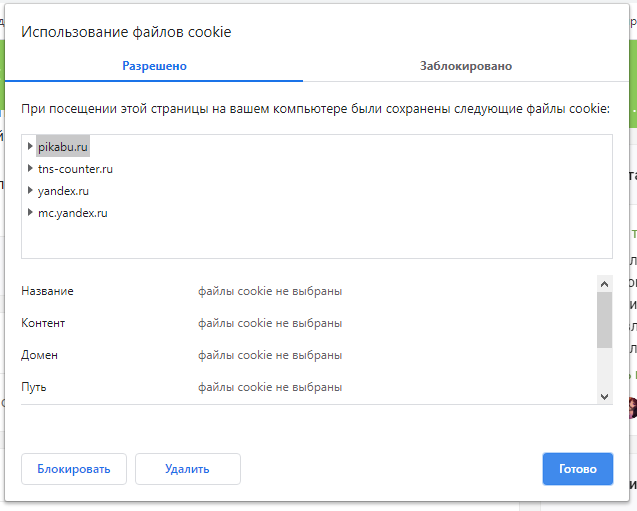The width and height of the screenshot is (637, 511).
Task: Expand the mc.yandex.ru disclosure arrow
Action: coord(31,213)
